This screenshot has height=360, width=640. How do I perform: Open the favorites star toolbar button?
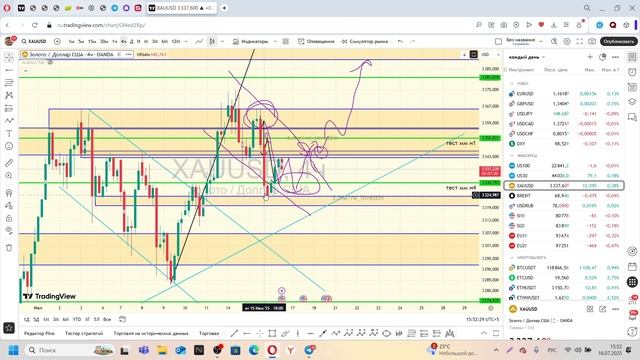[9, 327]
